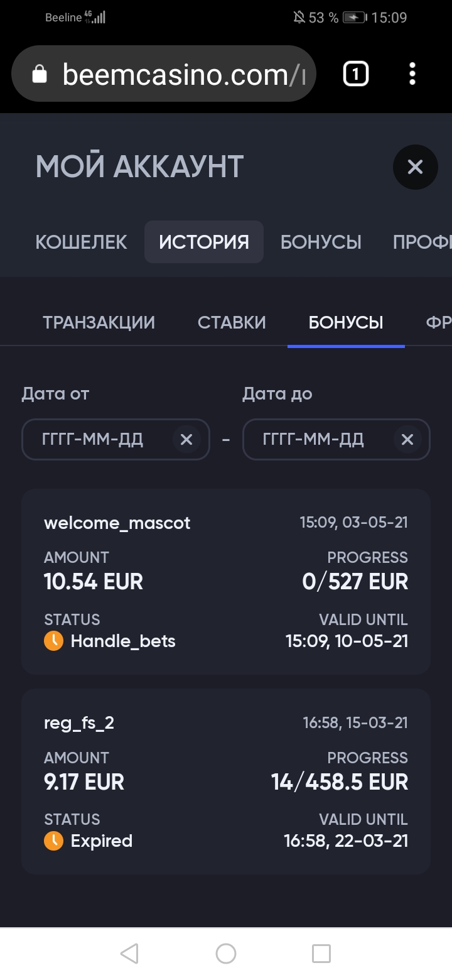Open the browser tab switcher
The image size is (452, 980).
click(355, 74)
